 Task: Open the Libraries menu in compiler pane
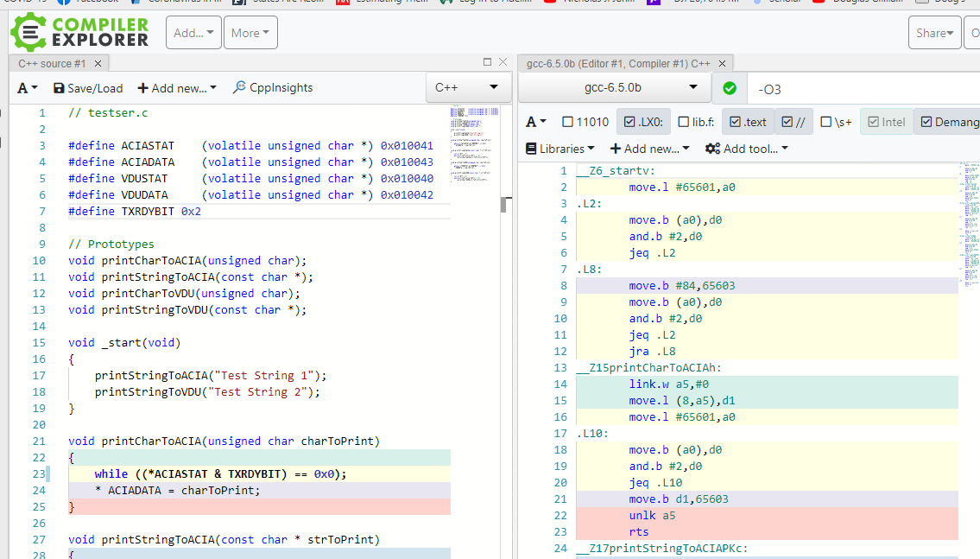pos(560,149)
